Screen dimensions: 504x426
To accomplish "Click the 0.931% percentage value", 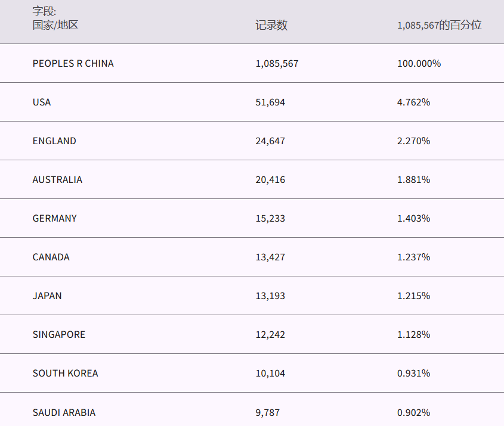I will [x=413, y=374].
